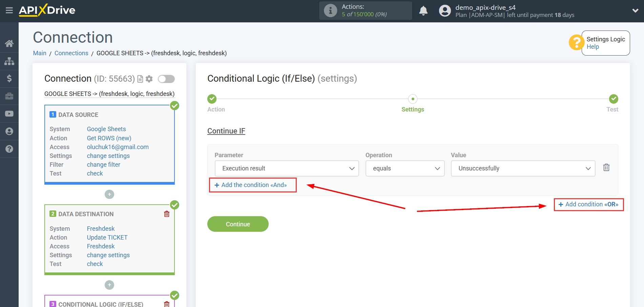Open the video tutorials sidebar icon
Viewport: 644px width, 307px height.
[9, 114]
